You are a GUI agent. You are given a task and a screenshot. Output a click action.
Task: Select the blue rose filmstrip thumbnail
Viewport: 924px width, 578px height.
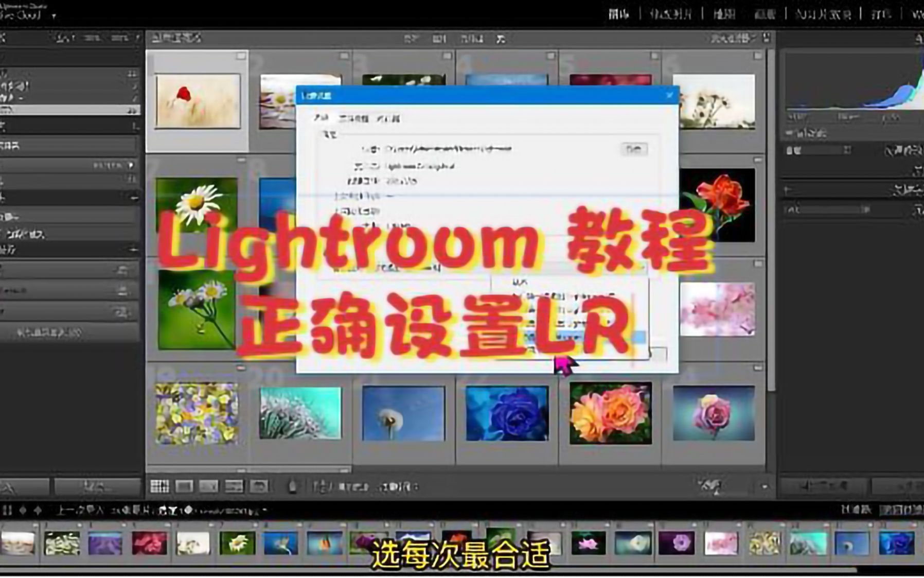(896, 544)
